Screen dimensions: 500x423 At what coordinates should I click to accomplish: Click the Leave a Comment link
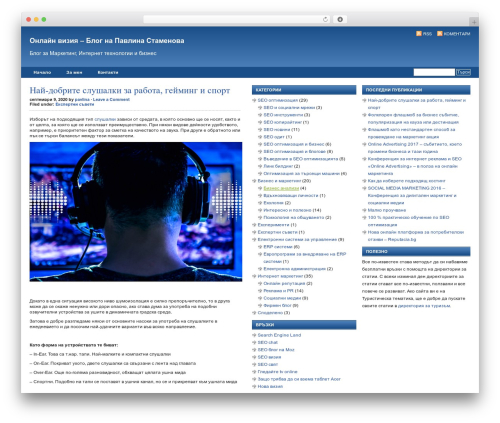click(x=111, y=99)
